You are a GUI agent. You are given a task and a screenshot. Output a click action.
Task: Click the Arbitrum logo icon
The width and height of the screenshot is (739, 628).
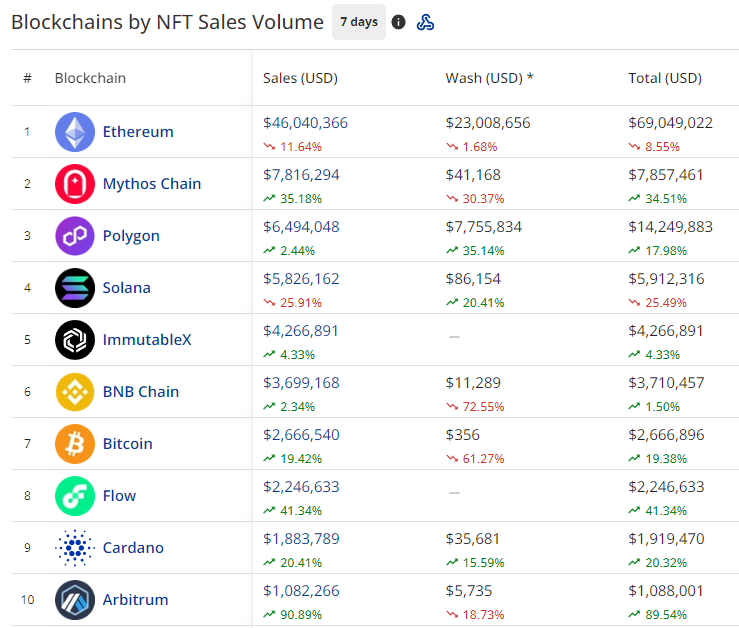75,600
